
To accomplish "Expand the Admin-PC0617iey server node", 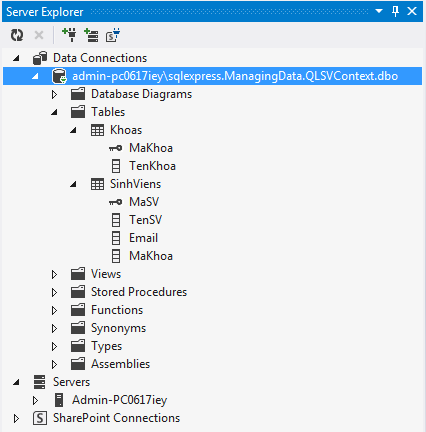I will 35,400.
